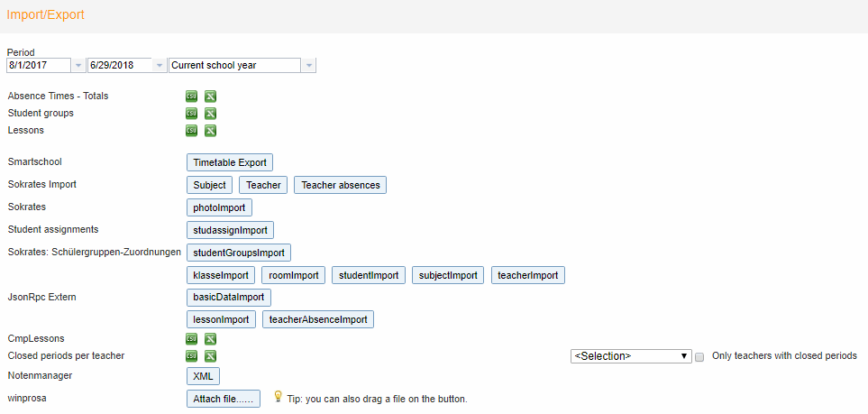Image resolution: width=868 pixels, height=414 pixels.
Task: Focus the start date field 8/1/2017
Action: pyautogui.click(x=39, y=66)
